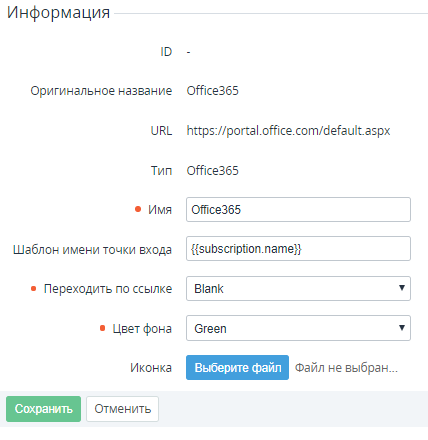428x440 pixels.
Task: Click the red required dot beside Имя
Action: [138, 209]
